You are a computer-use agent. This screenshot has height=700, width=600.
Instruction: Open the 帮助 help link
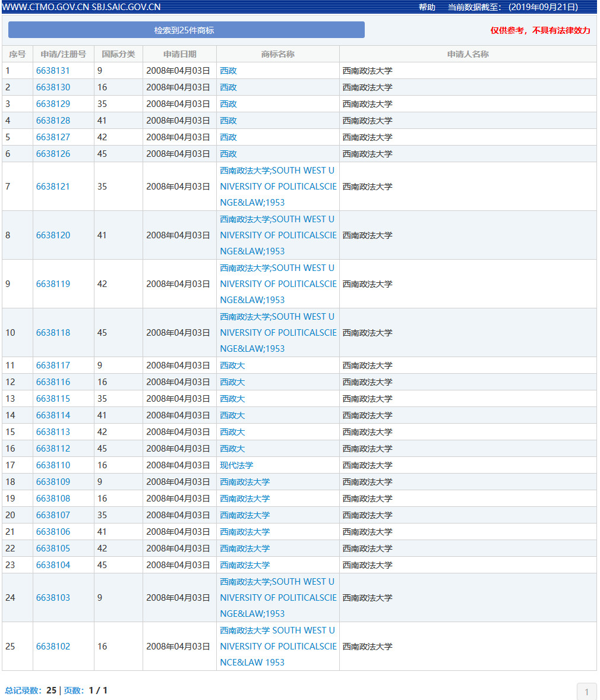[427, 7]
